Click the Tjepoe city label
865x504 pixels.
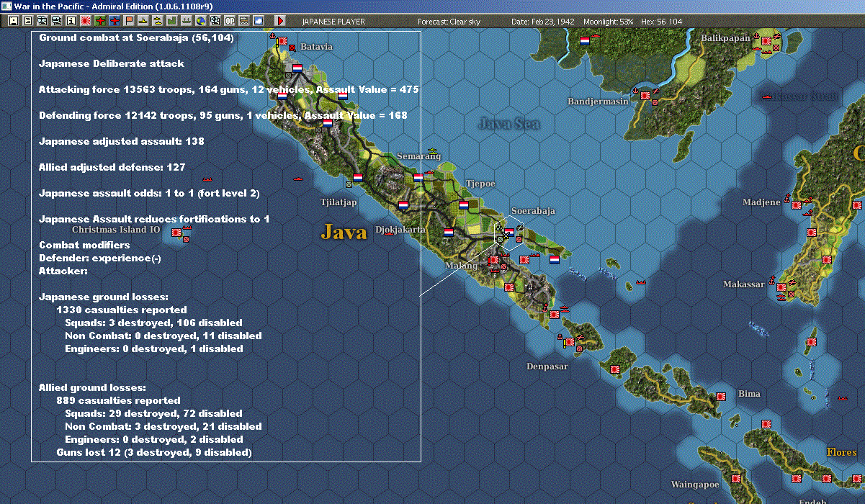click(480, 184)
